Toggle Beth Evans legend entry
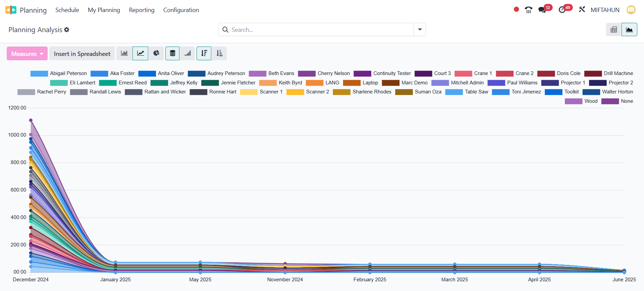Image resolution: width=644 pixels, height=291 pixels. point(271,73)
